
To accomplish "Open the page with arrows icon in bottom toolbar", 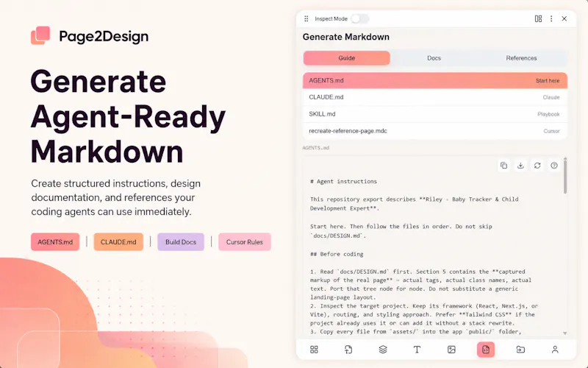I will pos(348,350).
